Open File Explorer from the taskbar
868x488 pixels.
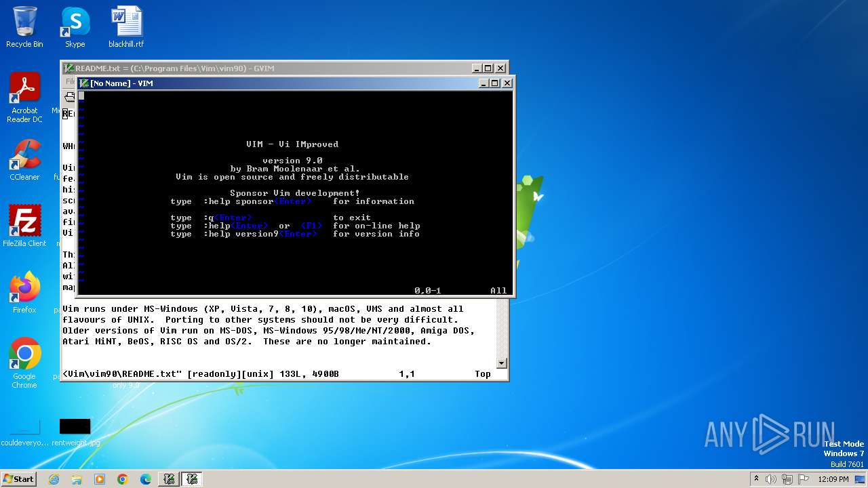coord(77,479)
